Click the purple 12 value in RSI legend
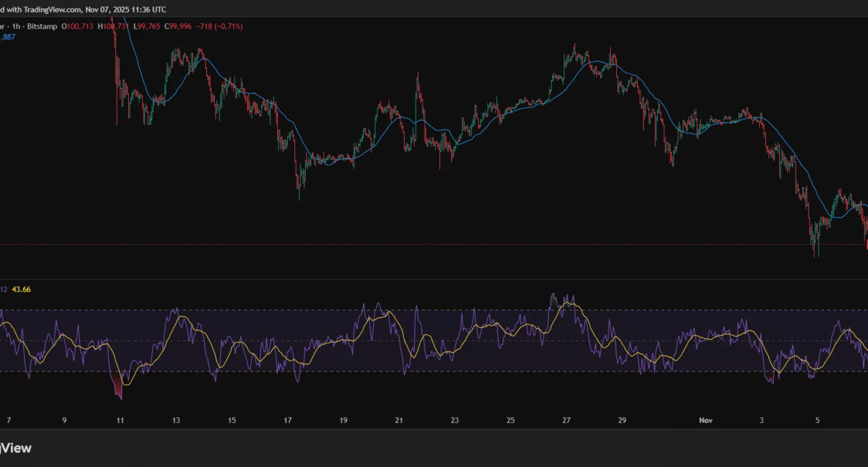 tap(3, 290)
